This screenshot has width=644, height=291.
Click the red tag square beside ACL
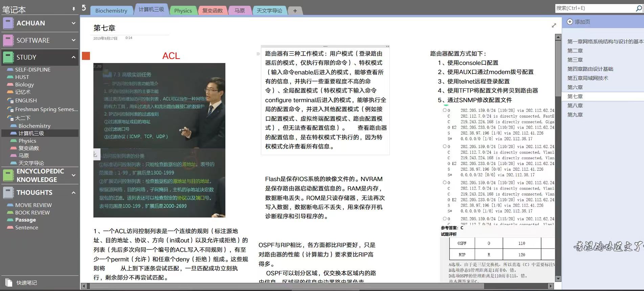[x=86, y=56]
